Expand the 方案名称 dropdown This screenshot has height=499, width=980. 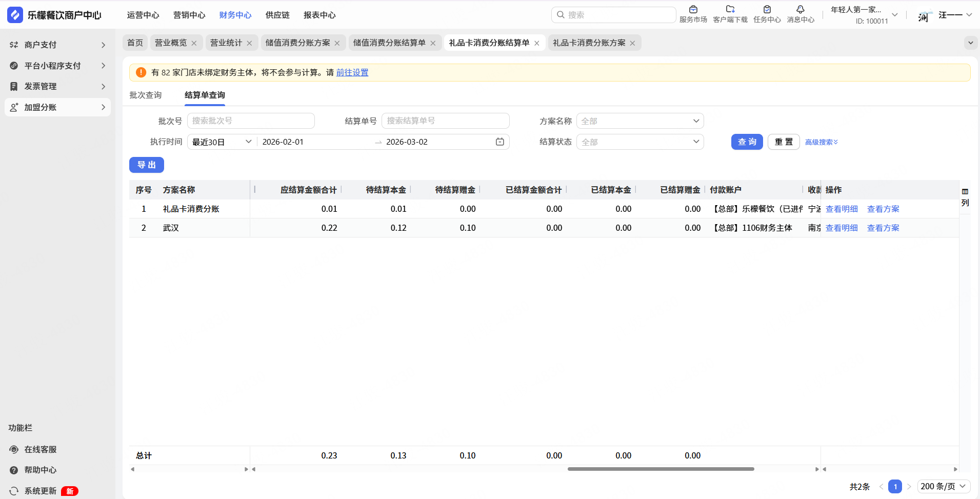[x=639, y=121]
